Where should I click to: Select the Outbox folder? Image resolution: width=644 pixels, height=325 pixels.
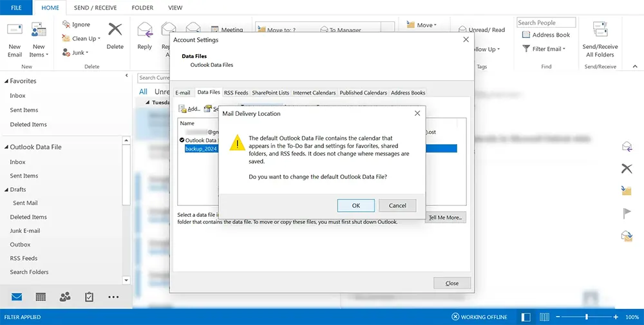point(20,244)
